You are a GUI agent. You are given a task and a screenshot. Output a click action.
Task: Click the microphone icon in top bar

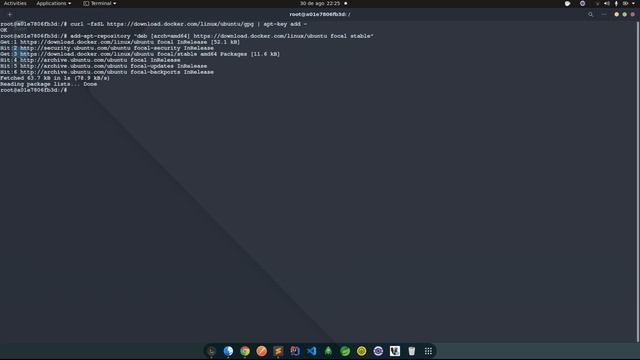click(616, 3)
